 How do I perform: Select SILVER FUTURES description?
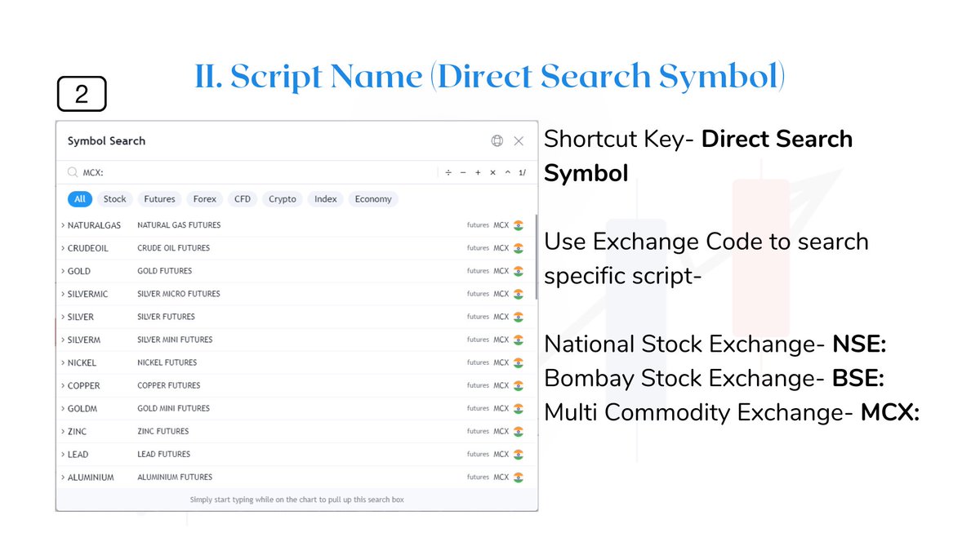[167, 317]
